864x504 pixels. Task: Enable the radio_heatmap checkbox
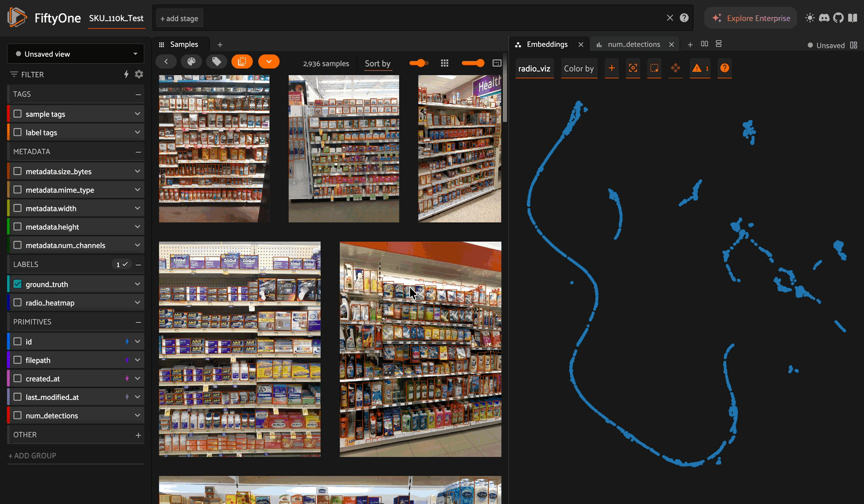[18, 303]
